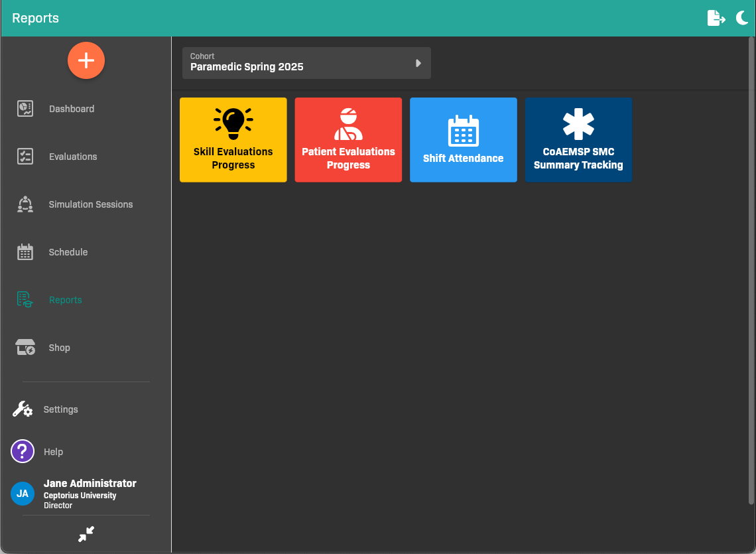The height and width of the screenshot is (554, 756).
Task: Open Settings wrench and gear icon
Action: pyautogui.click(x=23, y=409)
